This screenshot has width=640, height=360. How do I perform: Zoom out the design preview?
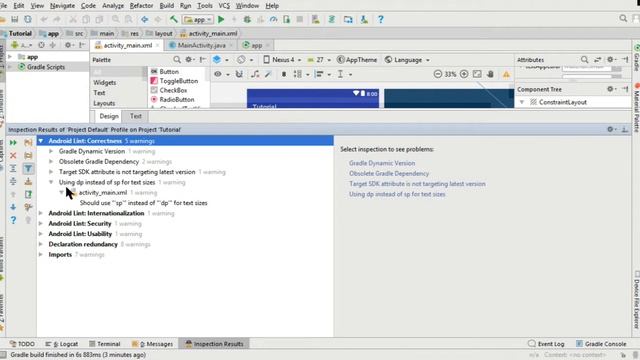[x=438, y=74]
